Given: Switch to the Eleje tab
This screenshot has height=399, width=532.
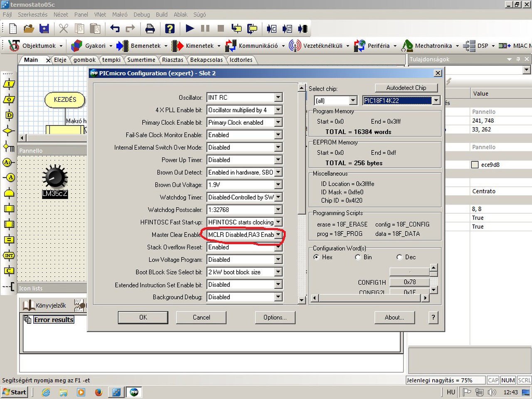Looking at the screenshot, I should tap(60, 60).
